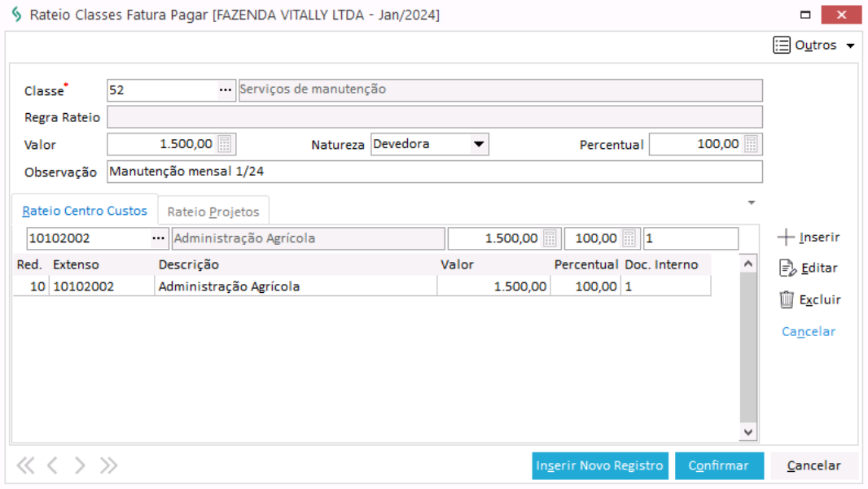This screenshot has height=489, width=868.
Task: Select grid cell 10 in Red. column
Action: tap(31, 286)
